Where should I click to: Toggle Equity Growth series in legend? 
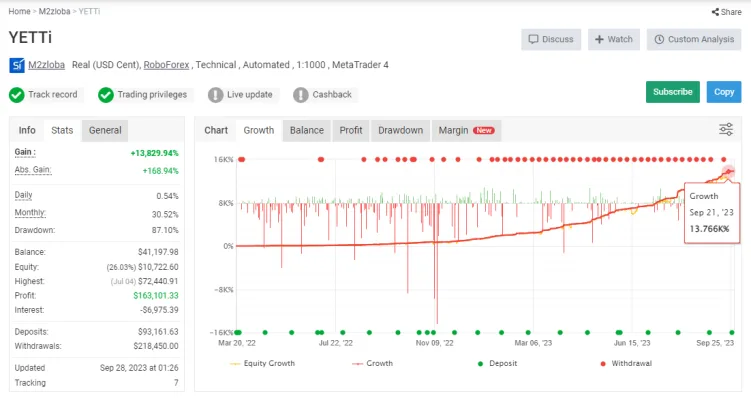[x=262, y=364]
